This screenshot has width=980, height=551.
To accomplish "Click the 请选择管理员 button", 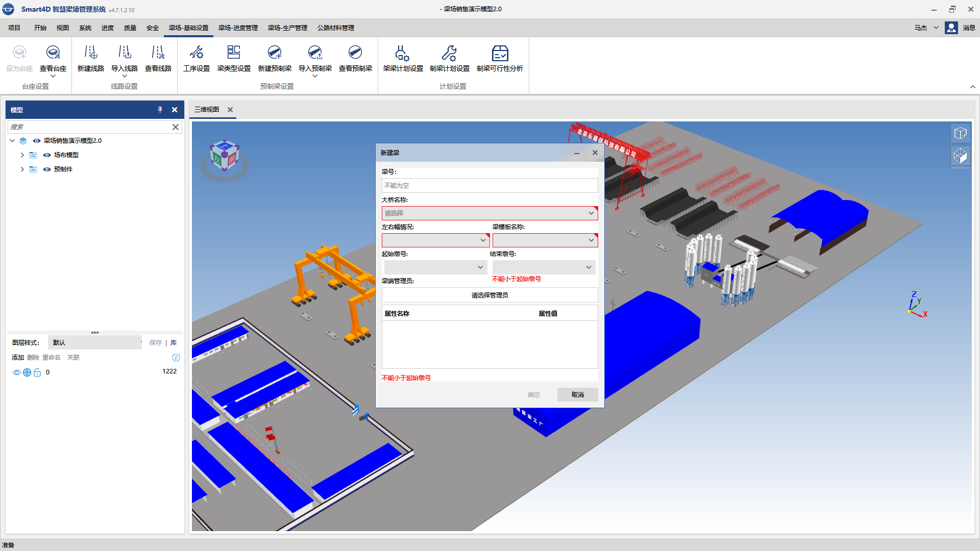I will 489,295.
